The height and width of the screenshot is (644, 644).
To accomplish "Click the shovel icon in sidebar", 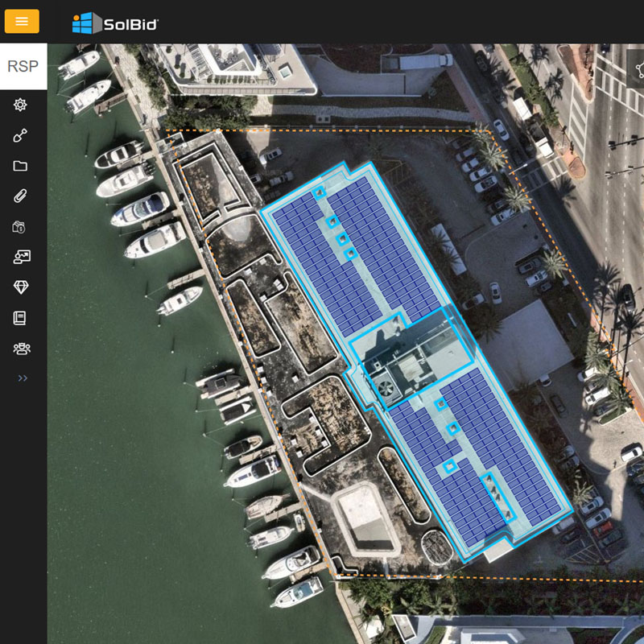I will pyautogui.click(x=21, y=135).
